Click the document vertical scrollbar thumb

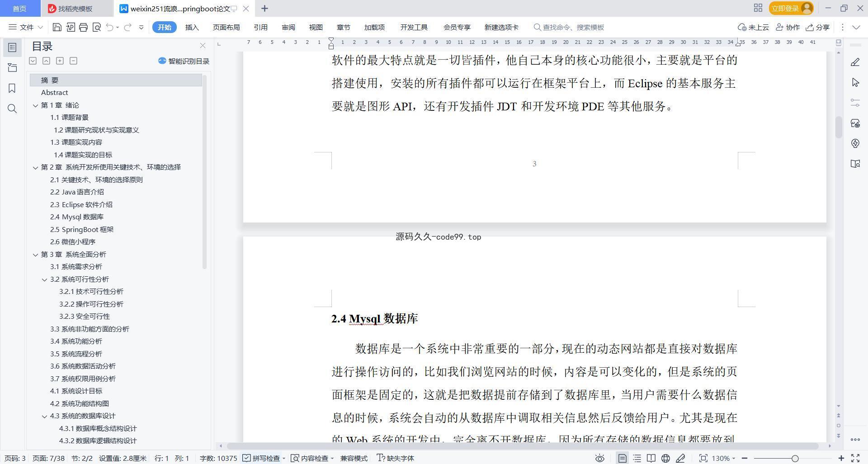(x=839, y=127)
